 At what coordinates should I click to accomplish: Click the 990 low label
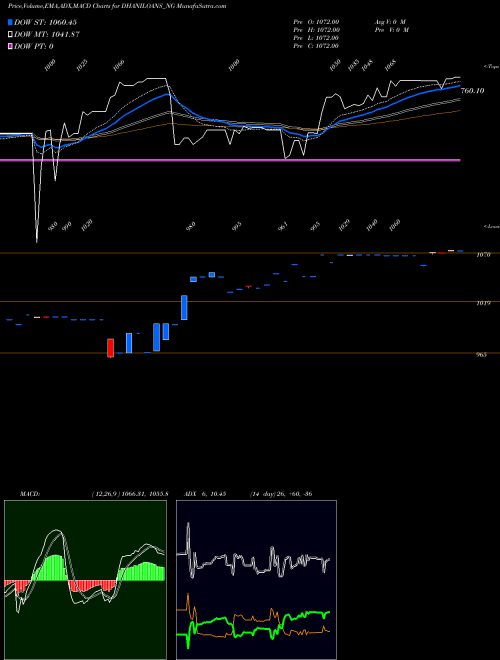66,226
